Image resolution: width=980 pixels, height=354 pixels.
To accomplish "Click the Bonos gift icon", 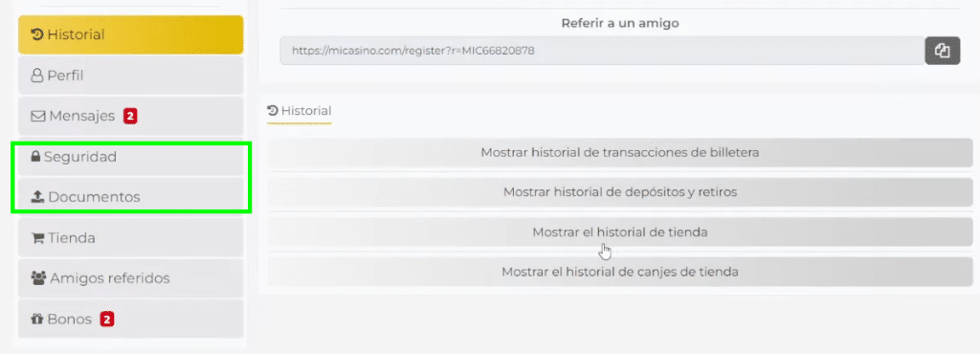I will pyautogui.click(x=37, y=319).
